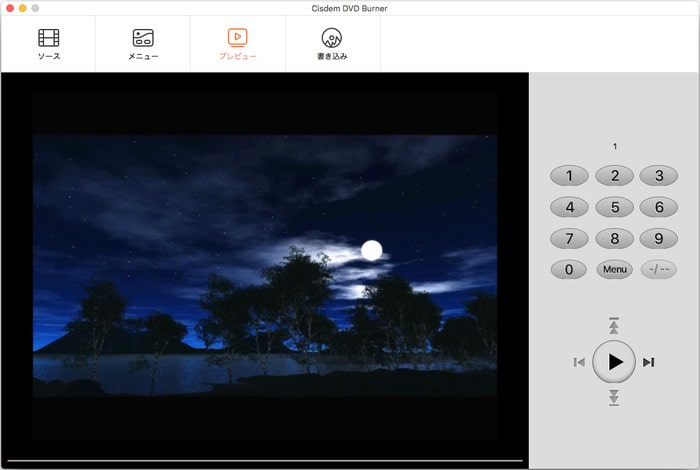This screenshot has height=470, width=700.
Task: Click number 8 remote button
Action: point(615,238)
